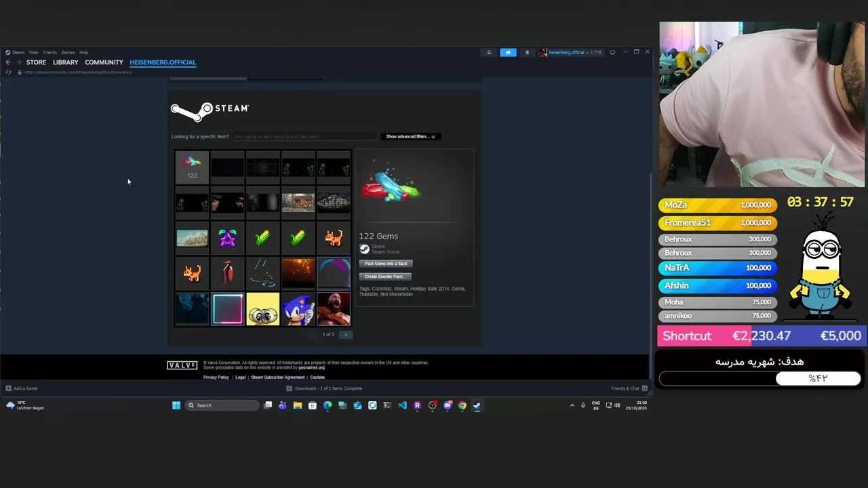Viewport: 868px width, 488px height.
Task: Open Microsoft Edge from taskbar
Action: click(328, 405)
